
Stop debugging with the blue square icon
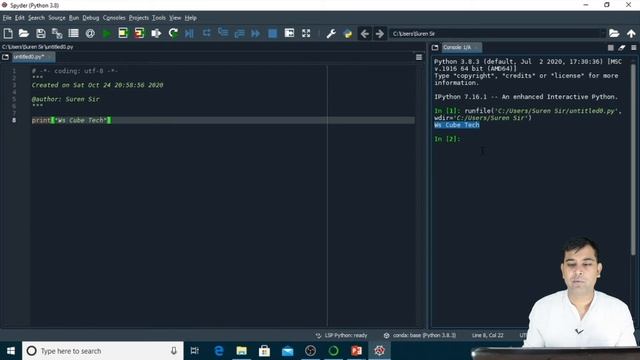(272, 33)
